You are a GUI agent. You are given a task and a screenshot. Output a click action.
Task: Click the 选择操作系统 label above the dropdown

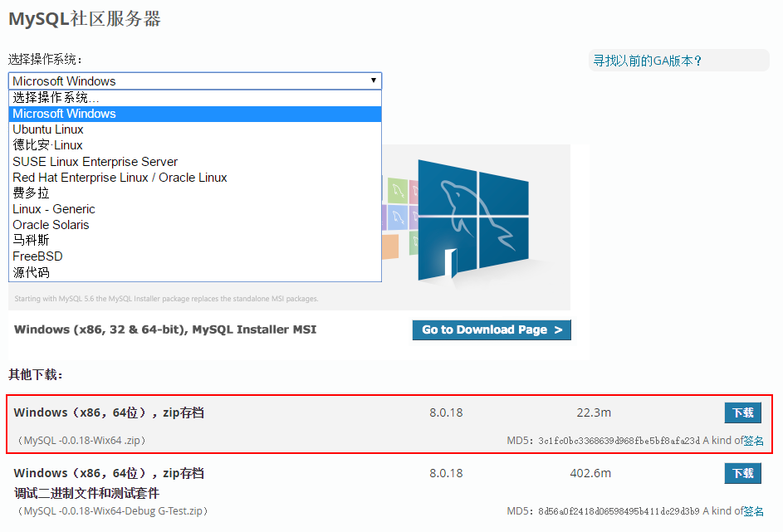coord(45,60)
